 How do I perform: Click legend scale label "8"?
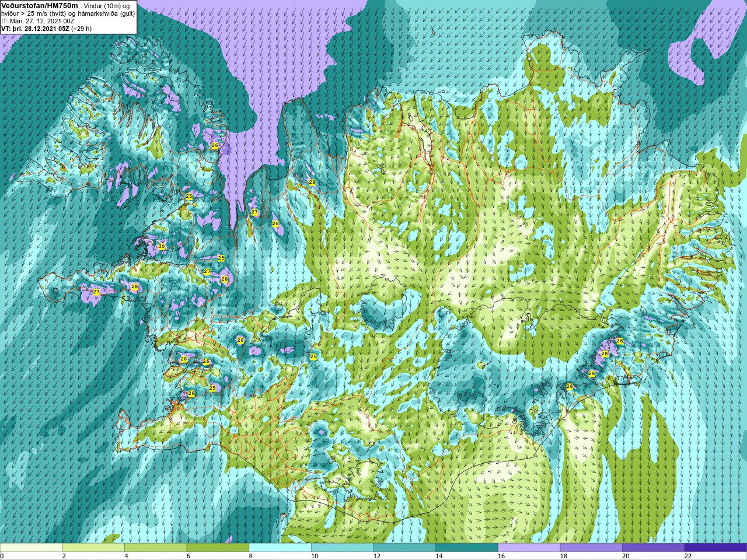(x=251, y=556)
